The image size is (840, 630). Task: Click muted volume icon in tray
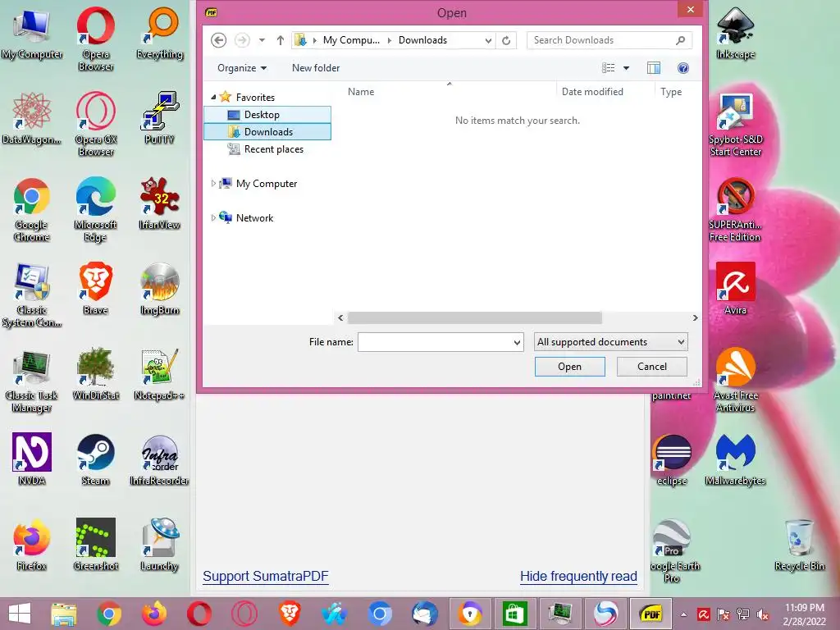pyautogui.click(x=762, y=614)
